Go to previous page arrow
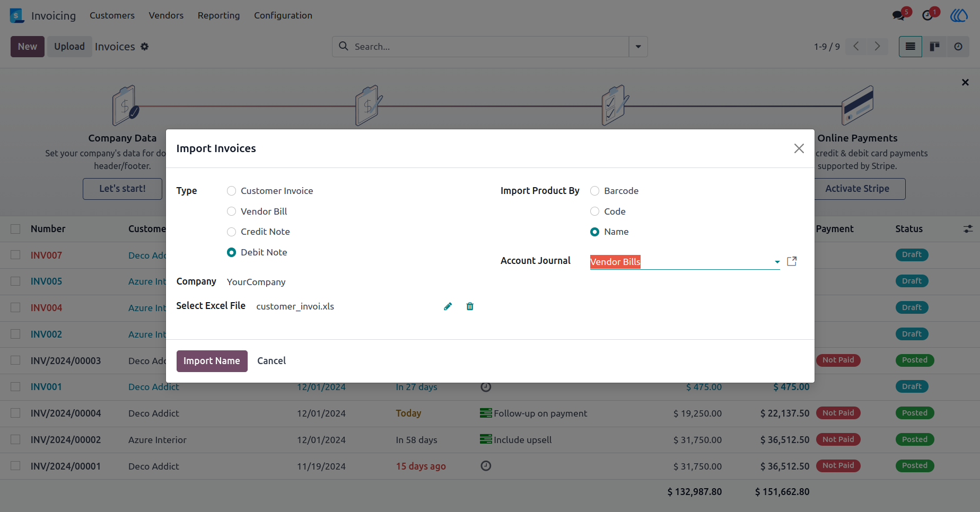 [x=856, y=47]
